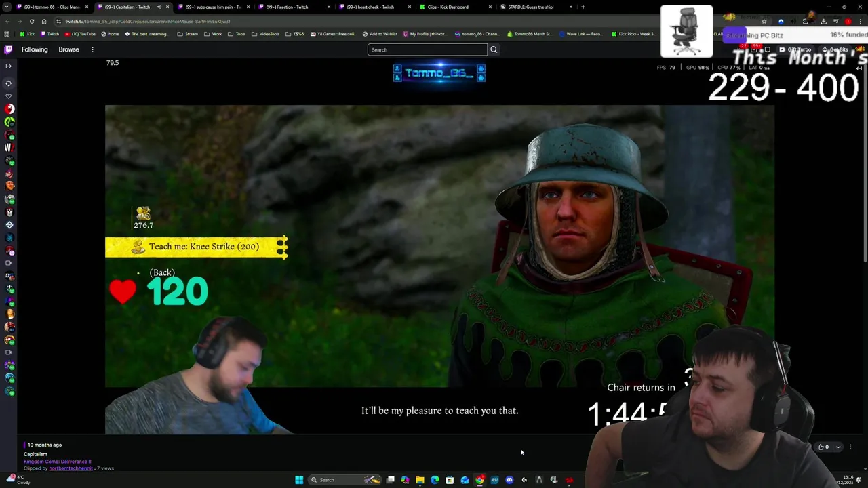Open the Browse page

[68, 49]
